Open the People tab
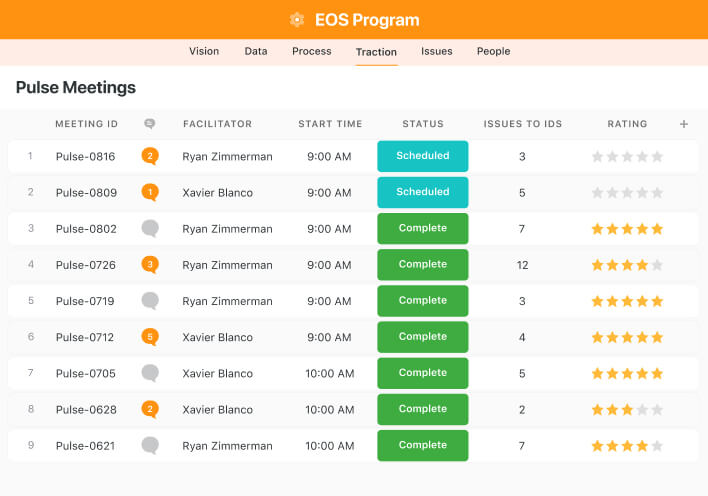Image resolution: width=708 pixels, height=496 pixels. click(x=494, y=51)
